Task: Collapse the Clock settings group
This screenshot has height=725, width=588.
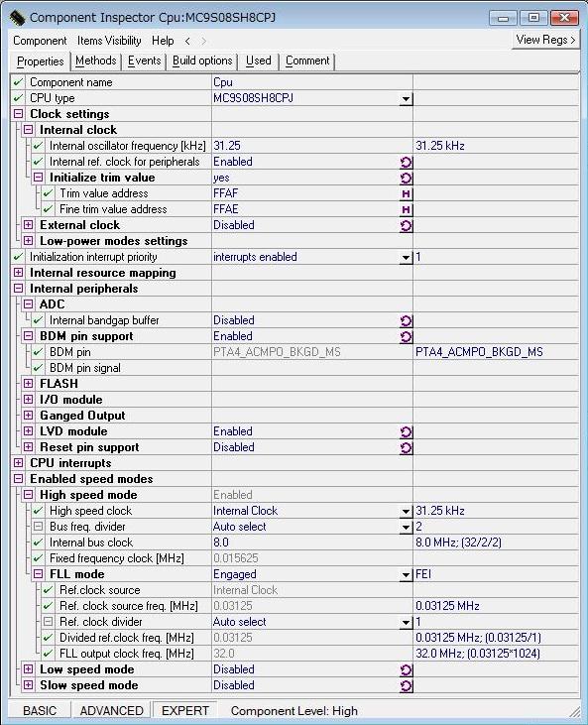Action: tap(18, 114)
